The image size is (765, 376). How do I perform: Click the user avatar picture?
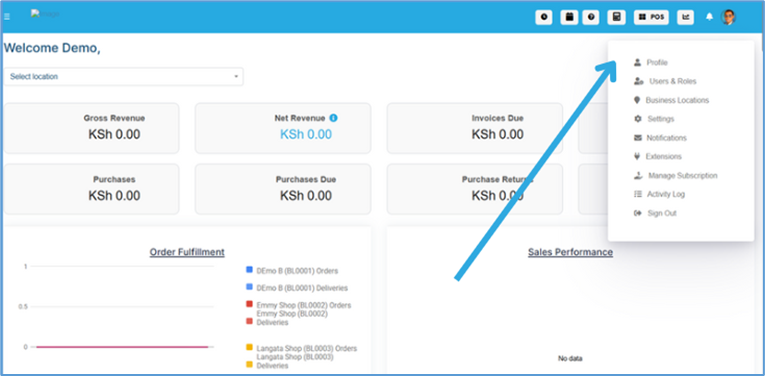(x=728, y=17)
